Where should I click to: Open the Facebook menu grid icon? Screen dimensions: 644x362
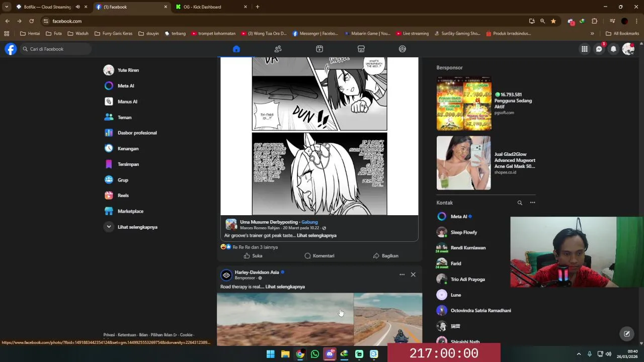click(584, 49)
